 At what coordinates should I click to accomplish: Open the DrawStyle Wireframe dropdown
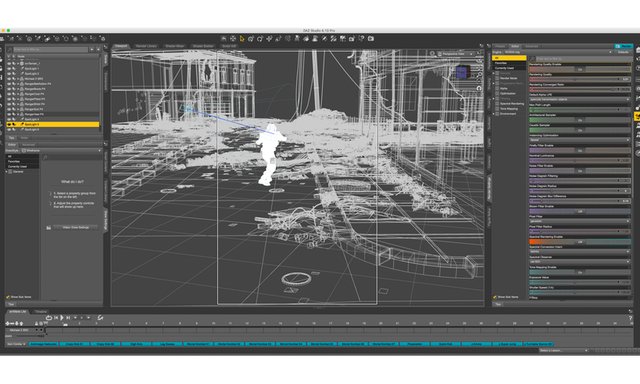coord(61,151)
